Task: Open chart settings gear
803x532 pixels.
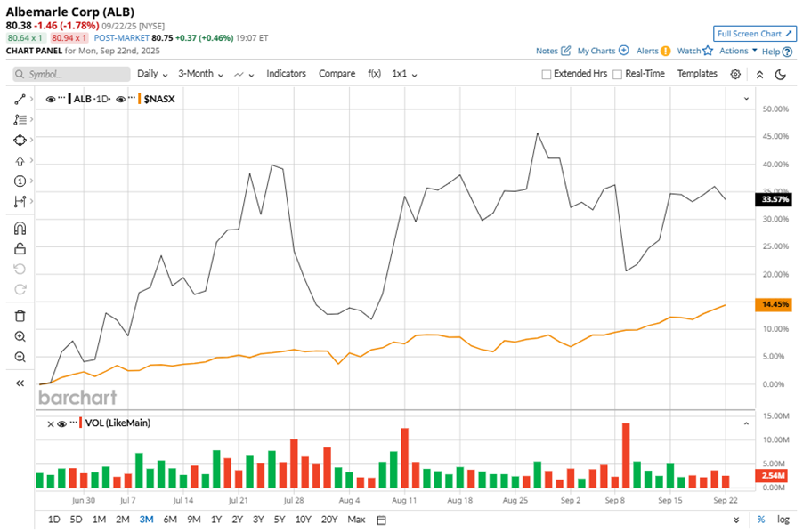Action: coord(735,74)
